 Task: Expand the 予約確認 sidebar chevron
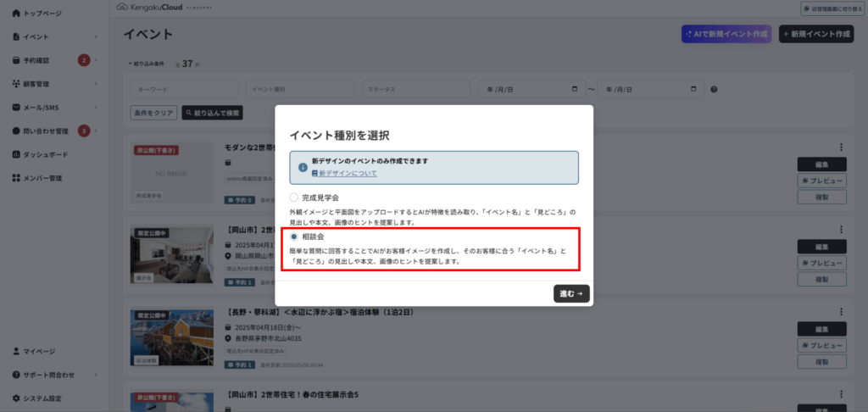(96, 60)
